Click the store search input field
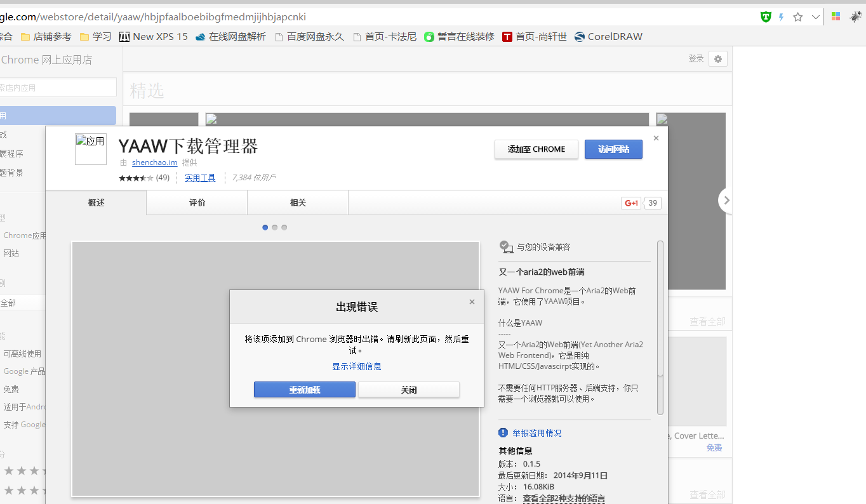 [58, 88]
